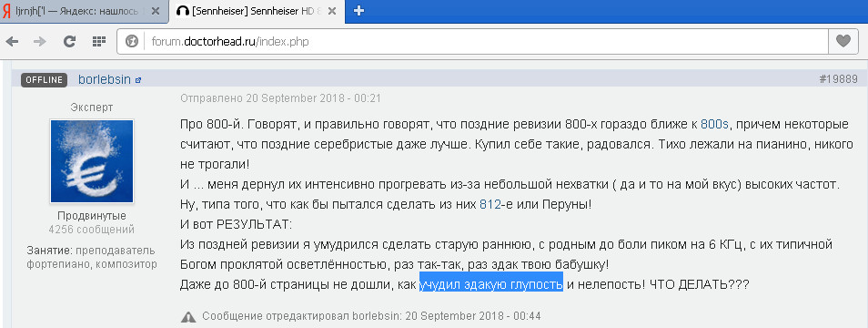Click the headphones favicon on Sennheiser tab
Viewport: 868px width, 328px height.
[182, 11]
